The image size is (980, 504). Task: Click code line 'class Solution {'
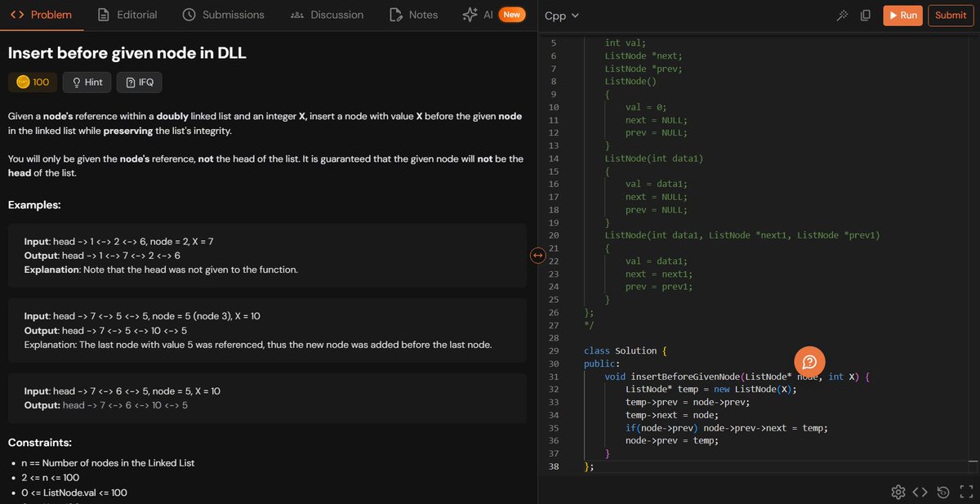626,350
